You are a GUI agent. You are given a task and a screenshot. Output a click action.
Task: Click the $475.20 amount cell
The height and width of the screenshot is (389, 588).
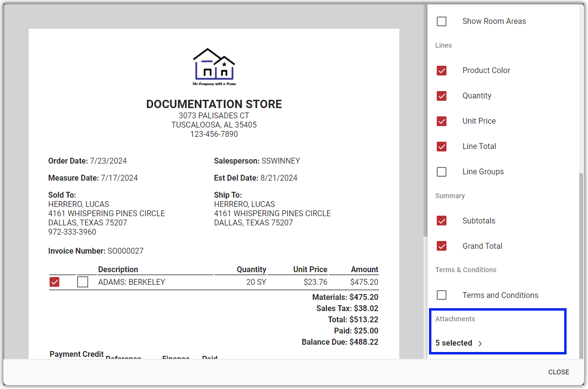(364, 282)
